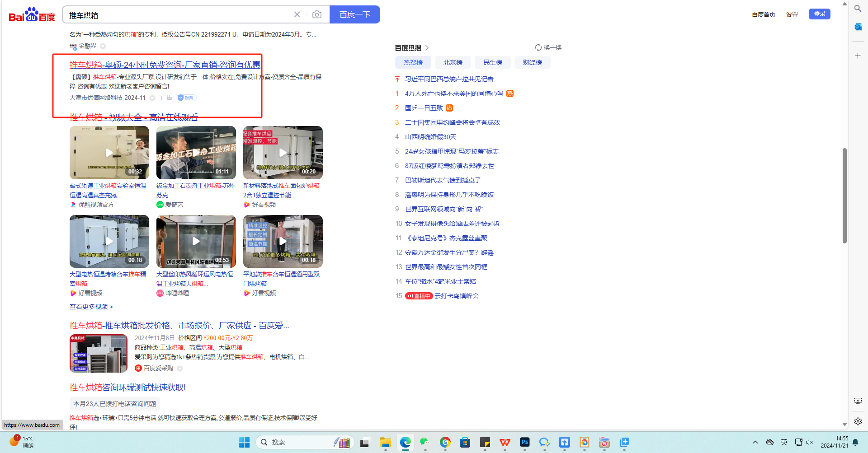Open Outlook icon in Edge sidebar

point(858,27)
